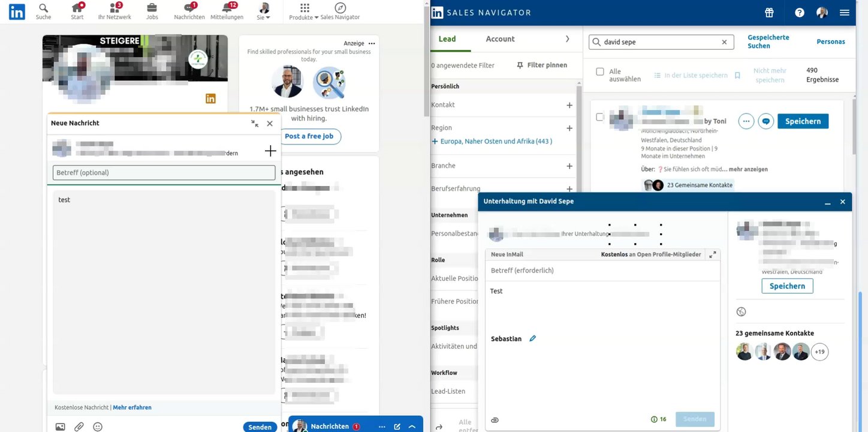Viewport: 868px width, 432px height.
Task: Check the Alle auswählen checkbox
Action: click(x=600, y=71)
